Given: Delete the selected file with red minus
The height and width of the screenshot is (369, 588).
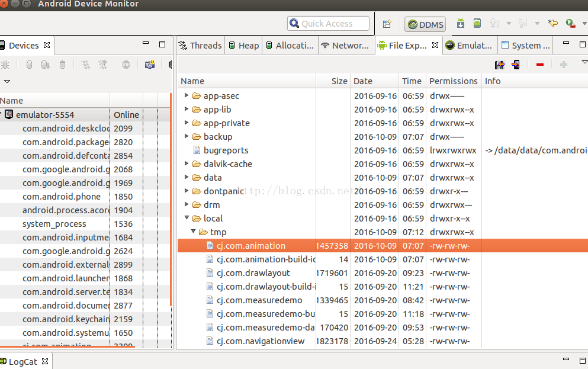Looking at the screenshot, I should point(539,65).
